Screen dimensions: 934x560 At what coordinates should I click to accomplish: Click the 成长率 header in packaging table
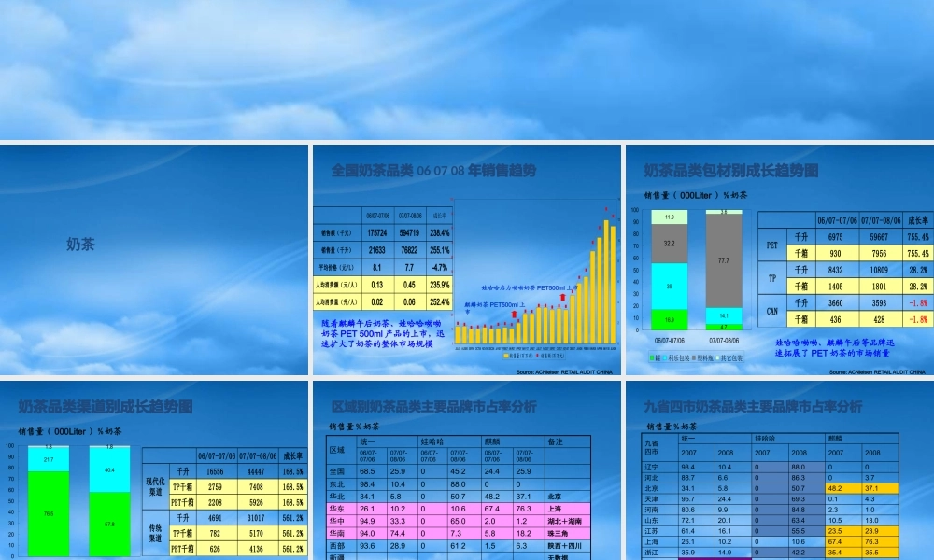(x=918, y=220)
